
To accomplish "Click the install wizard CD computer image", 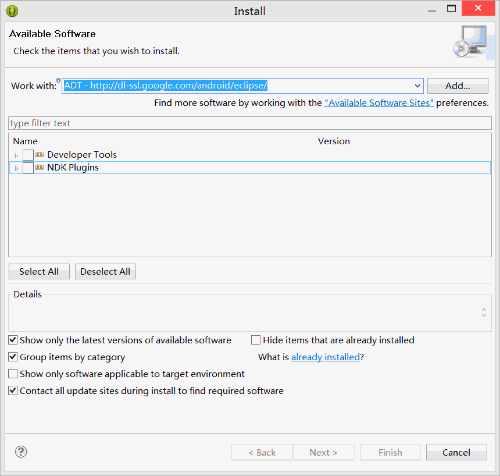I will pyautogui.click(x=471, y=42).
